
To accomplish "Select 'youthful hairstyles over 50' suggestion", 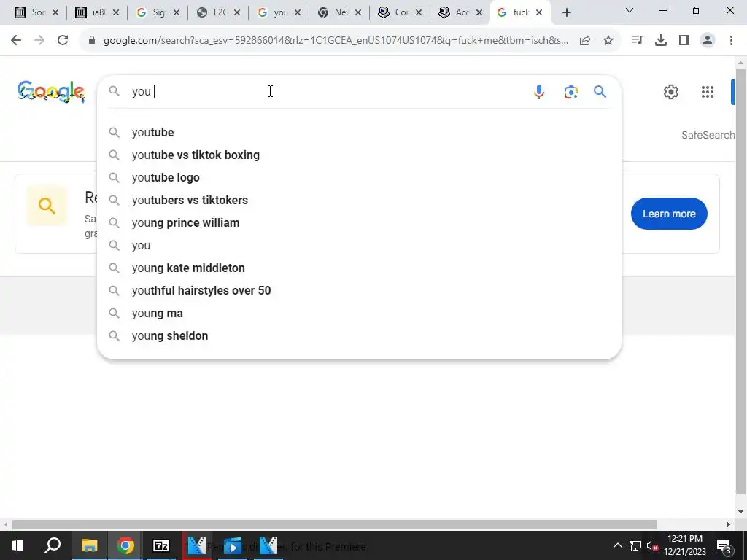I will pyautogui.click(x=359, y=290).
